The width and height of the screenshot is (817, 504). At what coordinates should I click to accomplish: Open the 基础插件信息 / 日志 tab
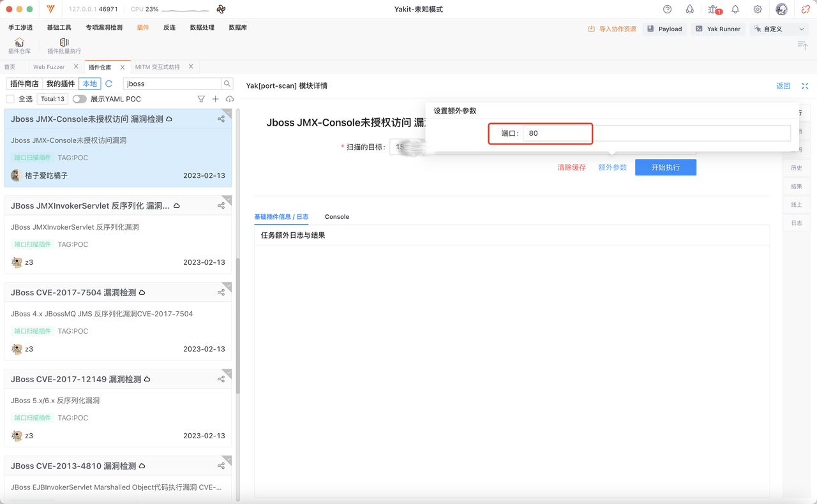tap(281, 217)
